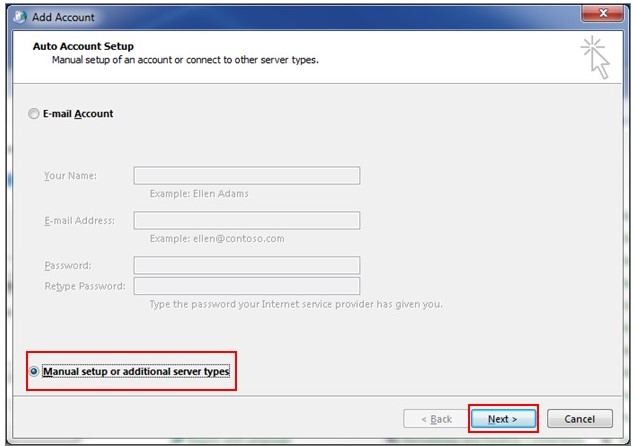Go to the previous step with the Back button

point(435,419)
